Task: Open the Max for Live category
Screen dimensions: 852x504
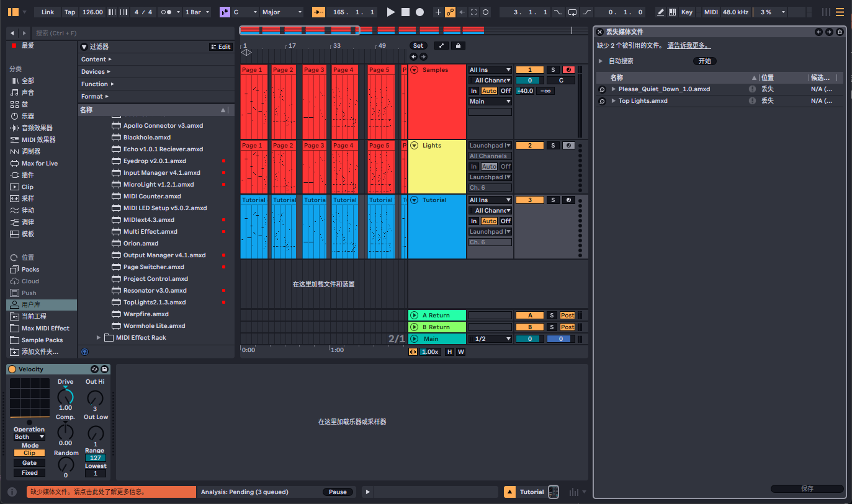Action: point(39,164)
